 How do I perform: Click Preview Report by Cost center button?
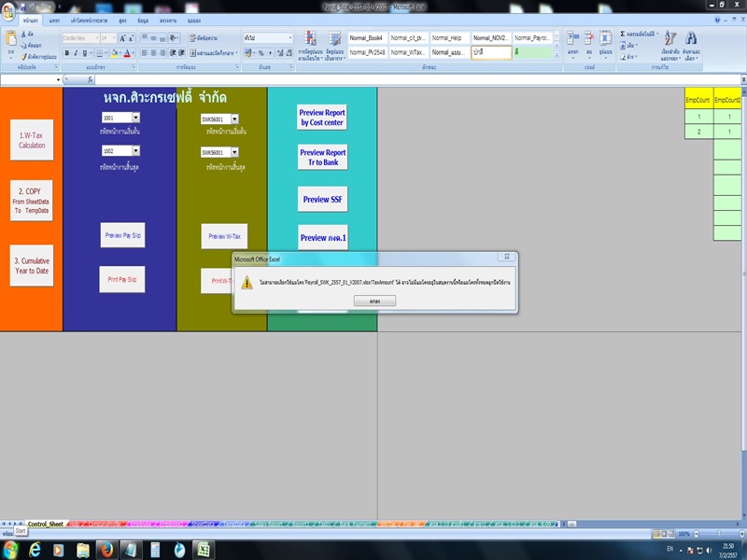pos(322,118)
